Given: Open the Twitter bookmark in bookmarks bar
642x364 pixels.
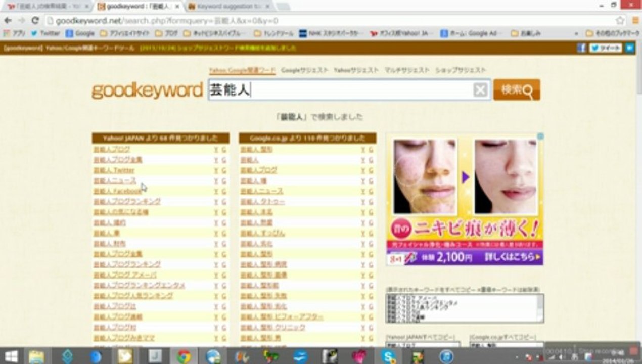Looking at the screenshot, I should point(45,33).
